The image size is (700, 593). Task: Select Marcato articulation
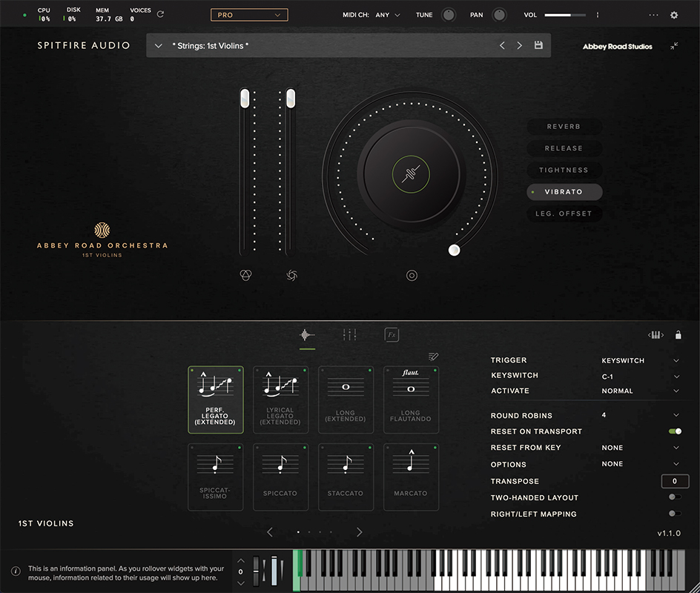pos(411,477)
